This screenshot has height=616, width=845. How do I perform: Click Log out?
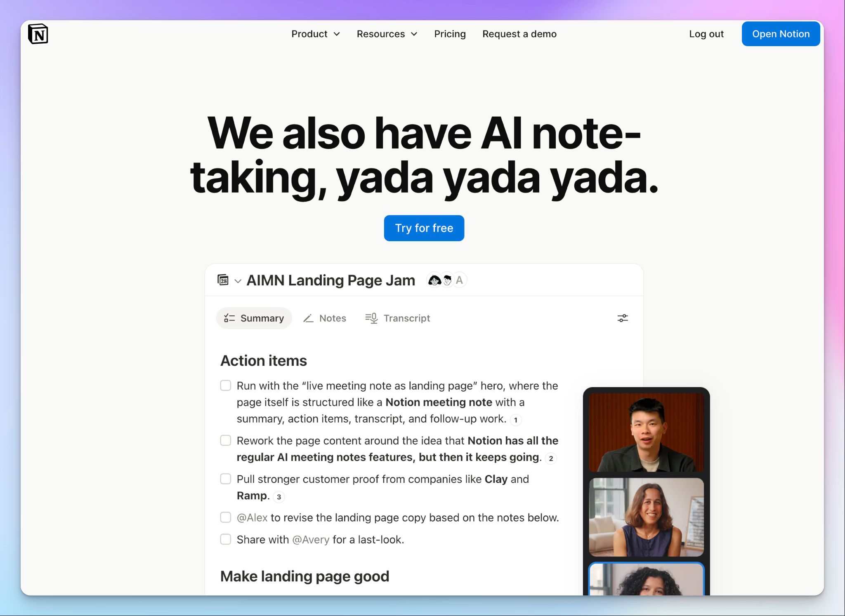coord(706,34)
